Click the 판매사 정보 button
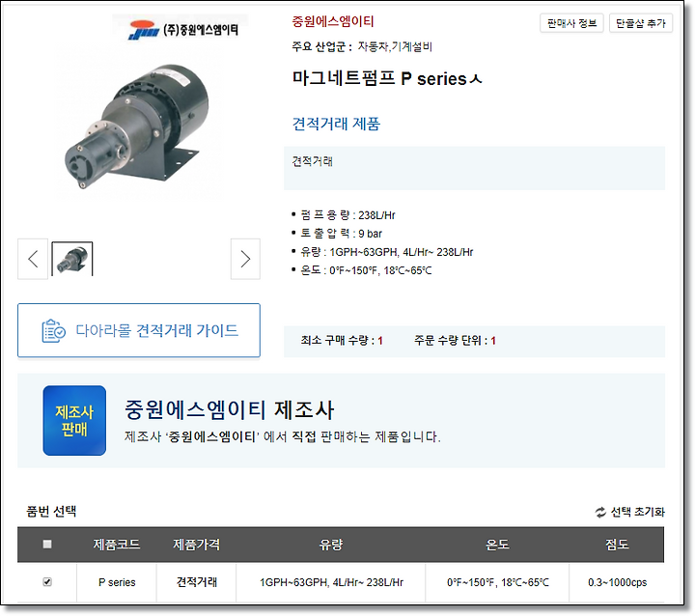Image resolution: width=695 pixels, height=616 pixels. [571, 23]
